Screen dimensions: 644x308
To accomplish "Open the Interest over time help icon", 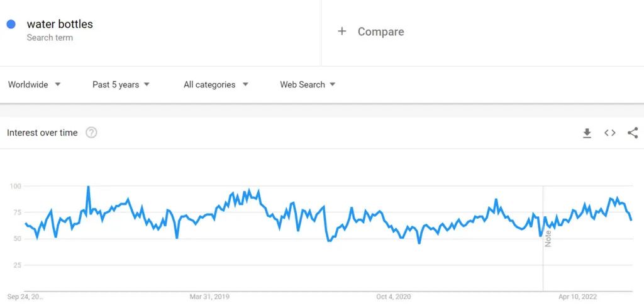I will point(91,133).
